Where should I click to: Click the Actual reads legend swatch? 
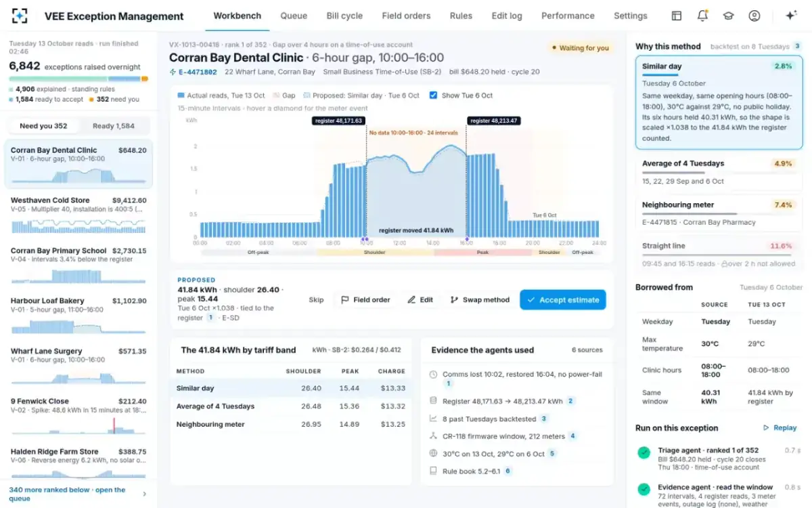(181, 96)
